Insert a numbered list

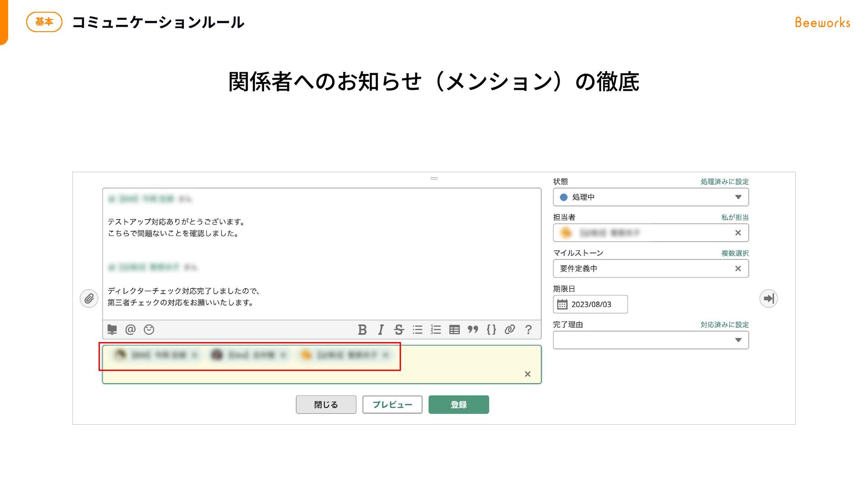[x=436, y=329]
